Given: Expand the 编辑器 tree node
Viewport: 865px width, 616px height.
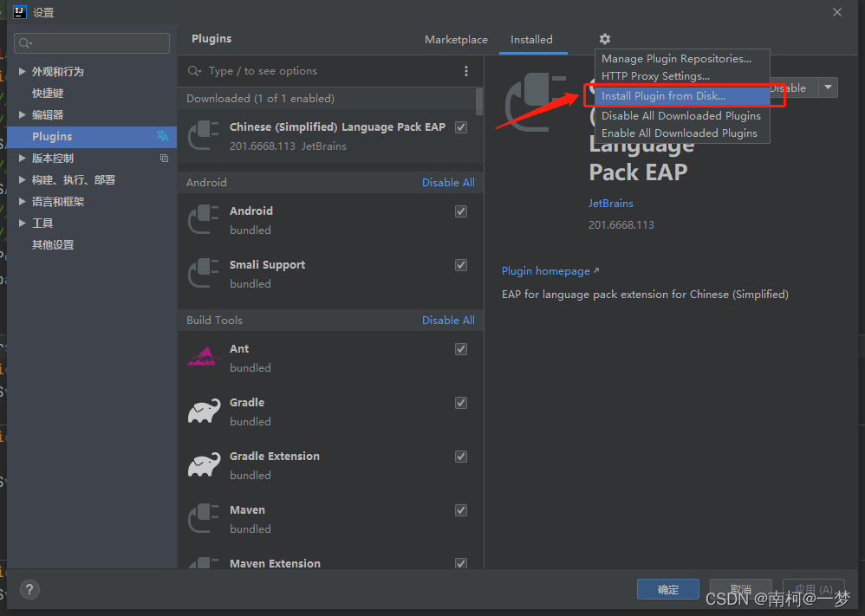Looking at the screenshot, I should pos(22,114).
